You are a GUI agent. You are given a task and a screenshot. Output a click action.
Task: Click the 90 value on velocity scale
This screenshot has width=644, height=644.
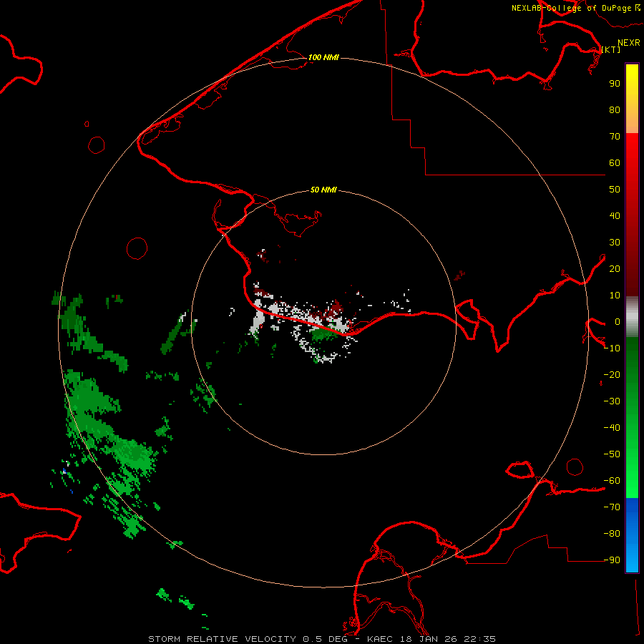tap(615, 84)
